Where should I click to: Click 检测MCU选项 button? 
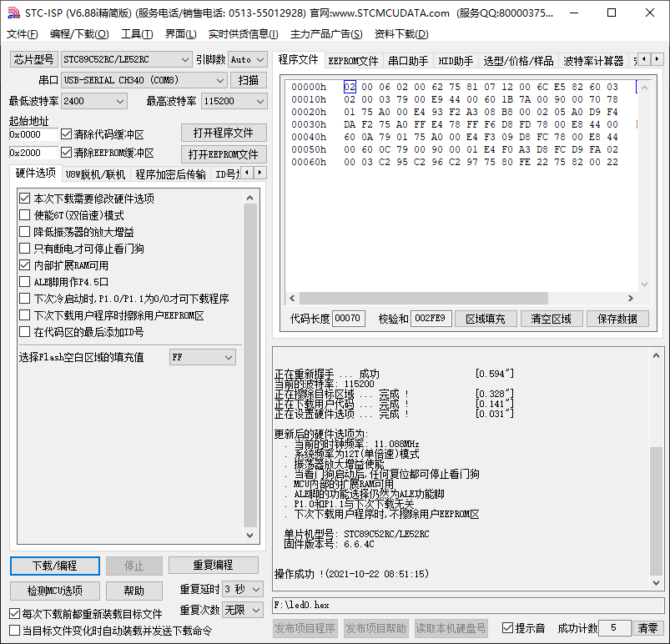55,591
